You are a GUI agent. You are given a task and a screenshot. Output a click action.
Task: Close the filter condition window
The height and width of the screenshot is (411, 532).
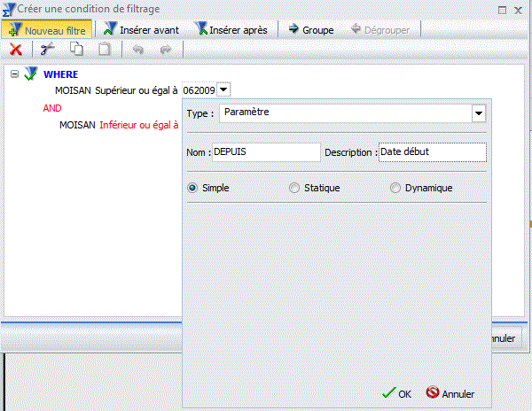518,10
